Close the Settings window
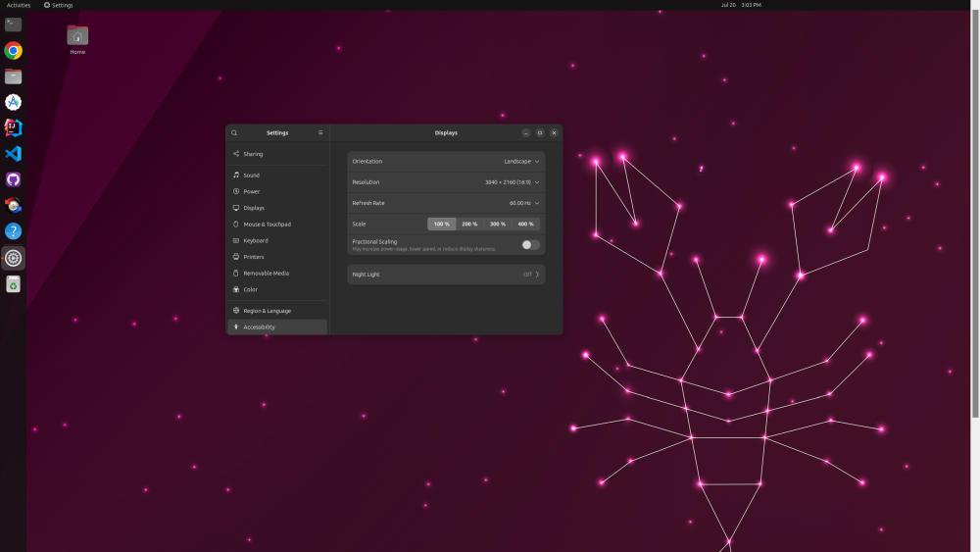The width and height of the screenshot is (980, 552). [x=554, y=132]
